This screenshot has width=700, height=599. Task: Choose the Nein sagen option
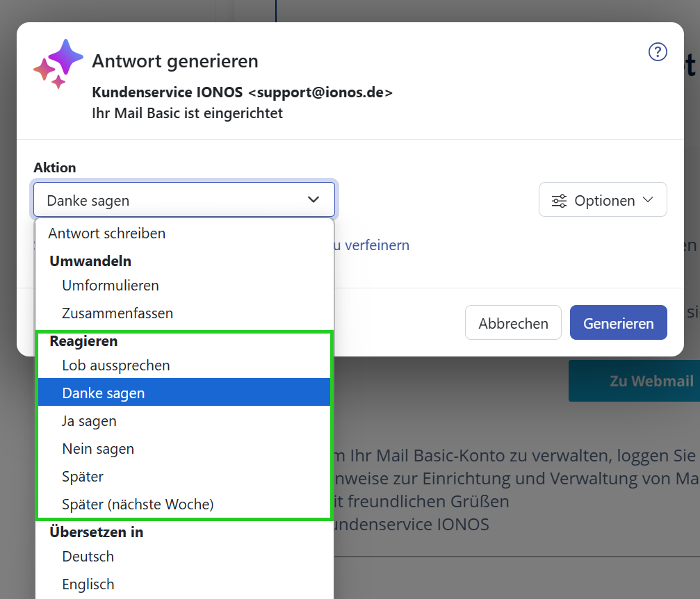click(x=184, y=449)
